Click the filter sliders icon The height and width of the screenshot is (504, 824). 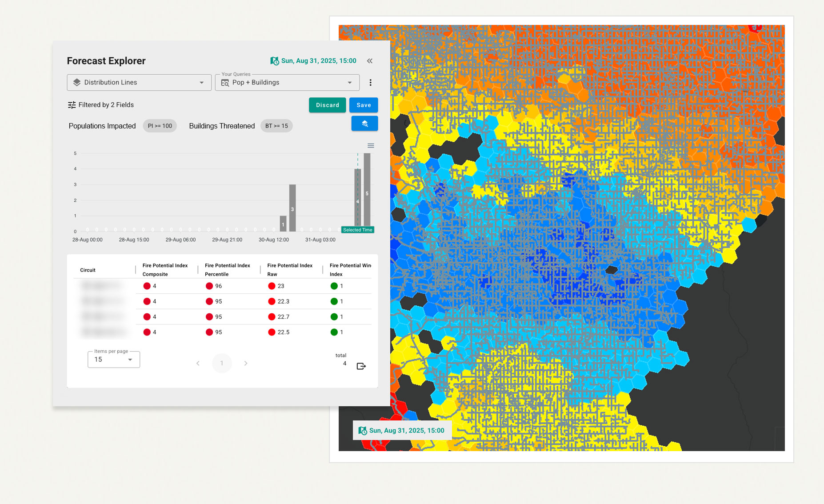click(x=72, y=105)
